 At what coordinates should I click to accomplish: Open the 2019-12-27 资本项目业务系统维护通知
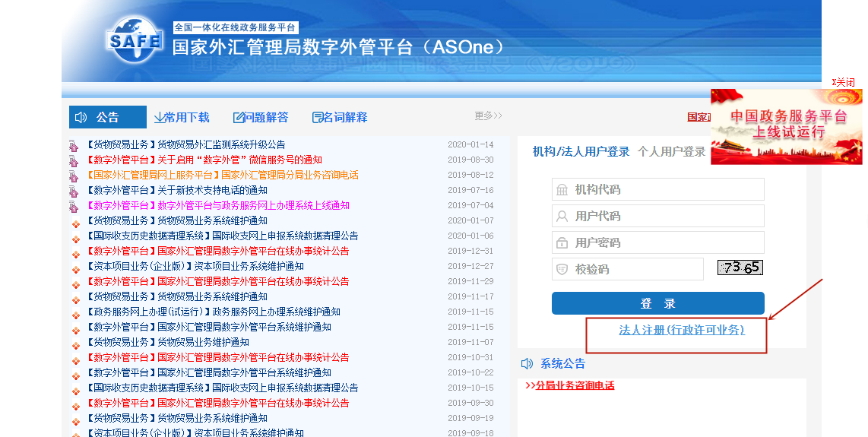coord(195,267)
